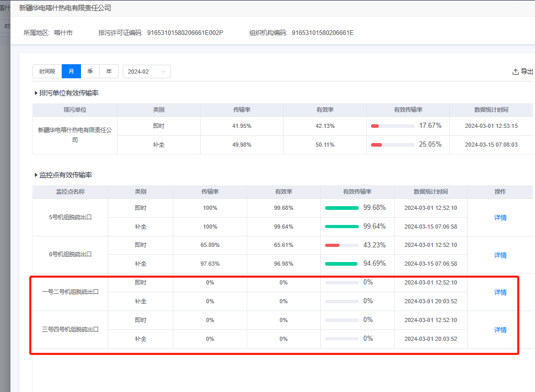The image size is (535, 392).
Task: Click the 排污单位 column header
Action: click(x=75, y=110)
